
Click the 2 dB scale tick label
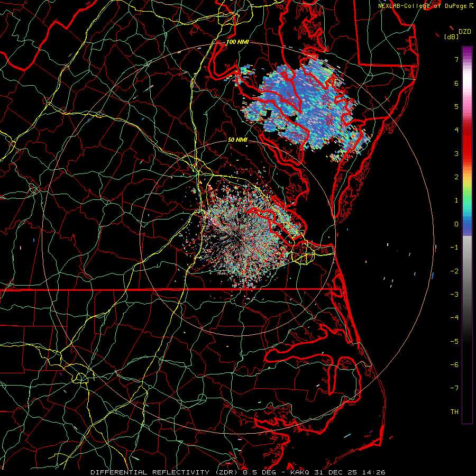[456, 177]
